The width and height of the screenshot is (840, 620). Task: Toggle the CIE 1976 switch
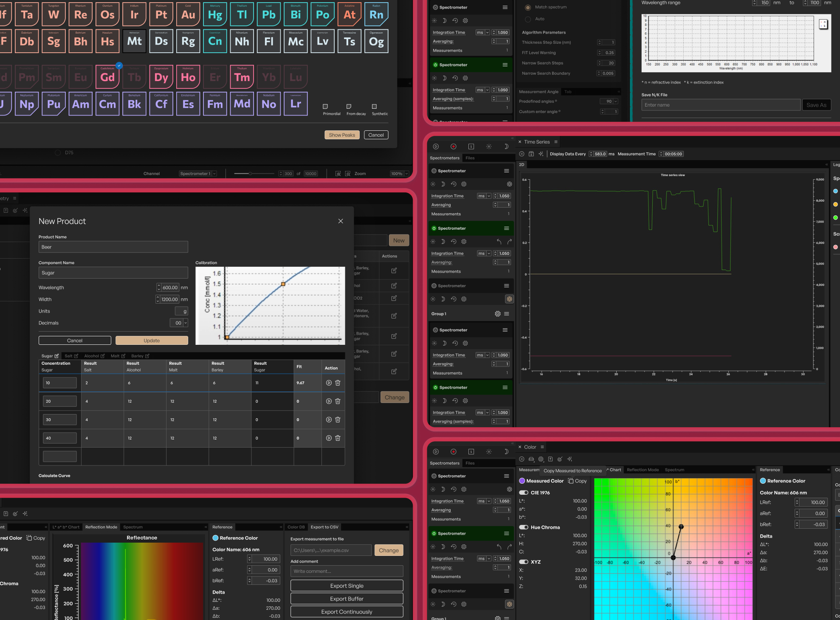coord(524,493)
